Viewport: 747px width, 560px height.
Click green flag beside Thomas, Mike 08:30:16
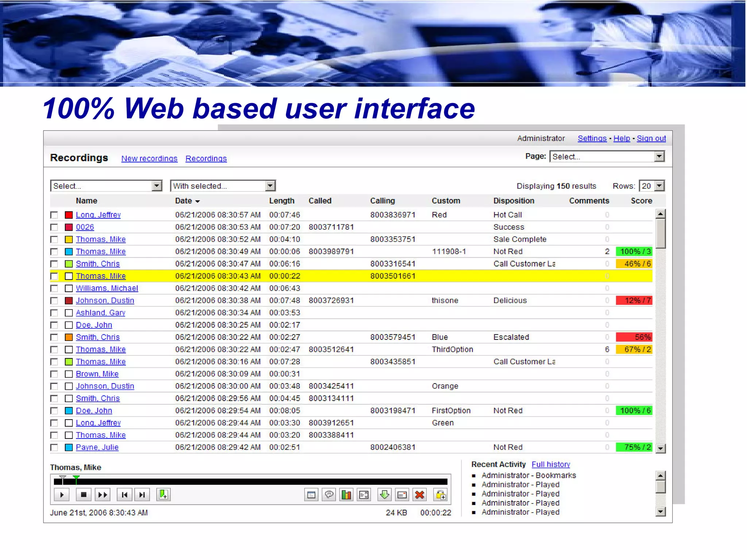69,362
